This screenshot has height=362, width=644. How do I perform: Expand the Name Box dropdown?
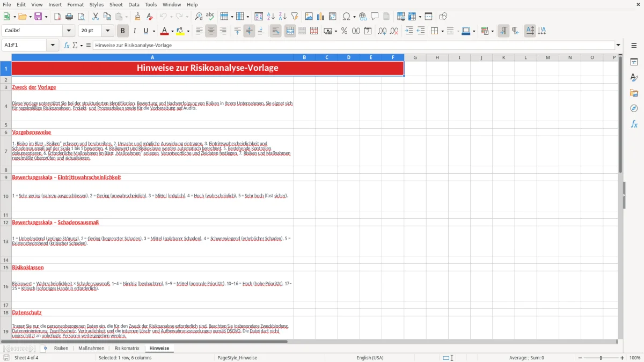click(53, 45)
